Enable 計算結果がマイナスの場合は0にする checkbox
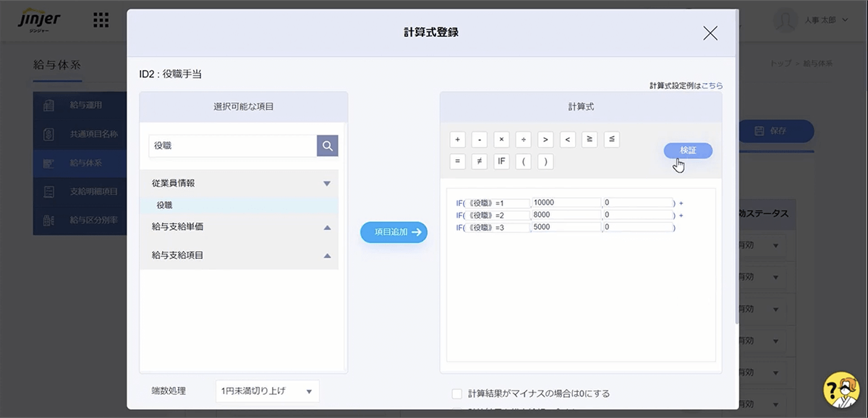Image resolution: width=868 pixels, height=418 pixels. (456, 393)
